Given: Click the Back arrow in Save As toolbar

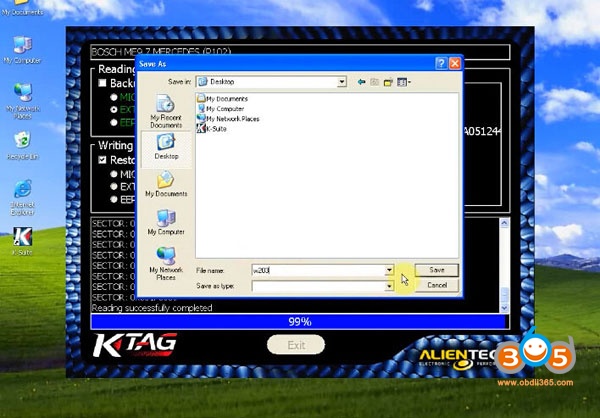Looking at the screenshot, I should (x=361, y=82).
